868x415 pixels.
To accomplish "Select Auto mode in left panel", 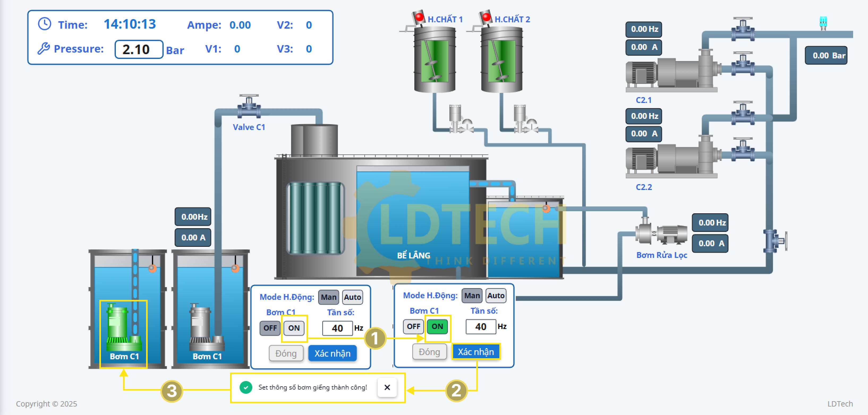I will (352, 297).
